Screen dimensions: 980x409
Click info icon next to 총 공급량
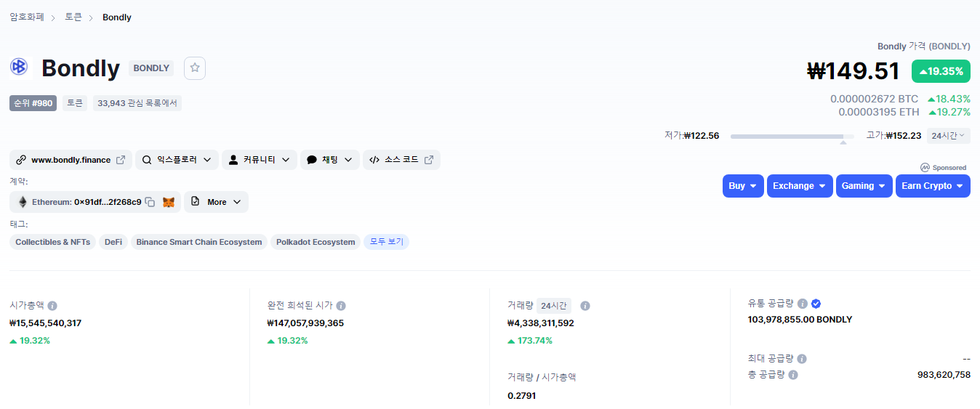pyautogui.click(x=793, y=375)
